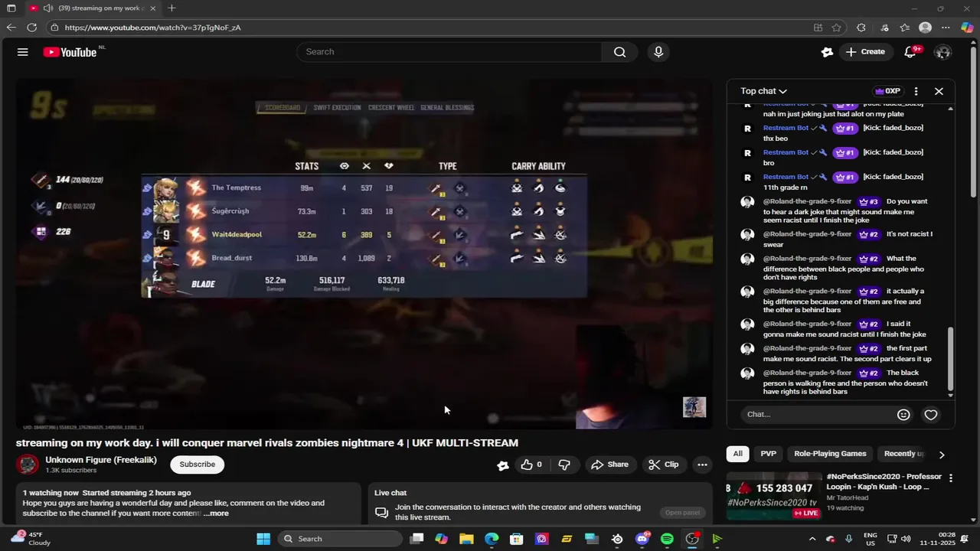Image resolution: width=980 pixels, height=551 pixels.
Task: Click the live chat scrollbar
Action: [x=951, y=360]
